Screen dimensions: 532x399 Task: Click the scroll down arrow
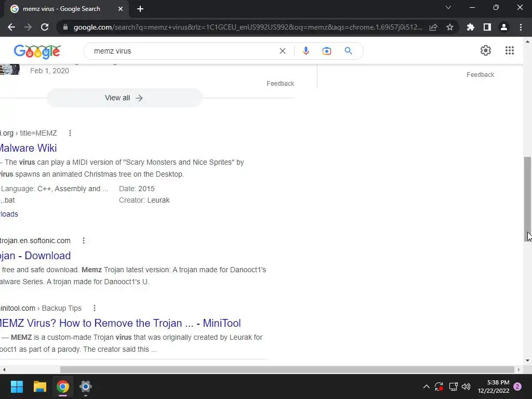527,361
